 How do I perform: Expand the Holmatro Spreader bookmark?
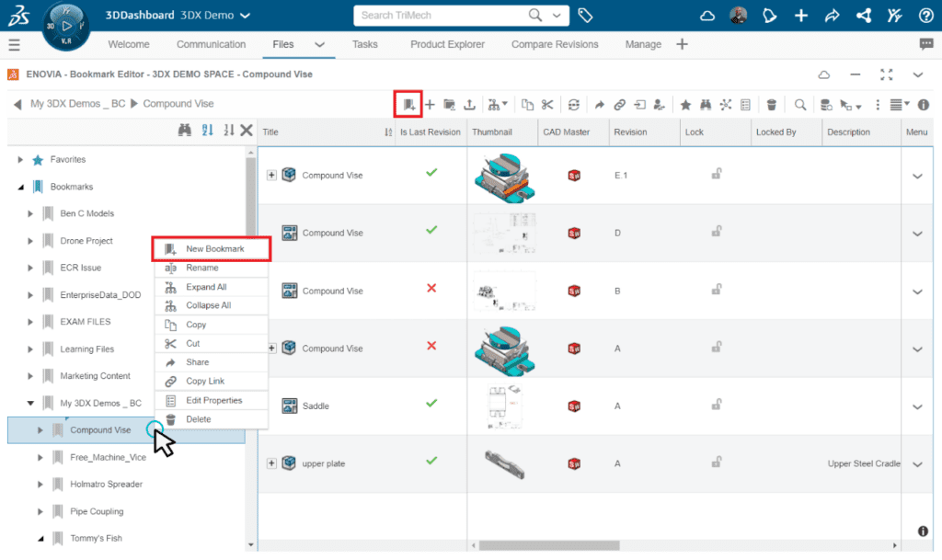[40, 485]
